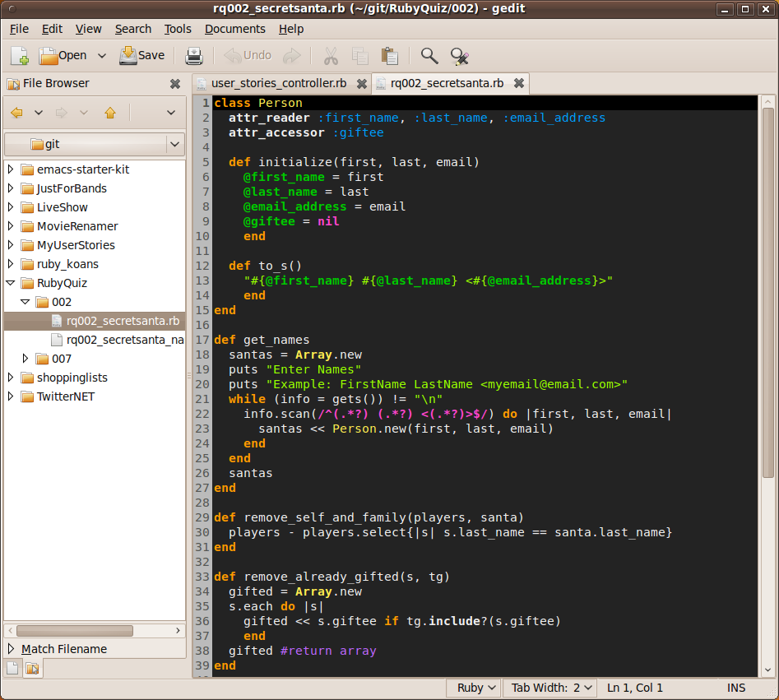The width and height of the screenshot is (779, 700).
Task: Expand the emacs-starter-kit folder
Action: [x=11, y=169]
